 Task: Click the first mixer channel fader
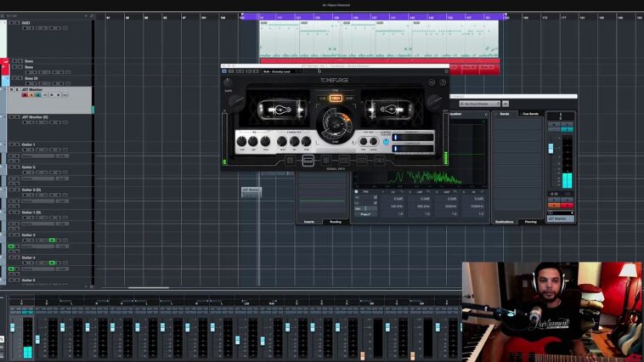point(13,327)
